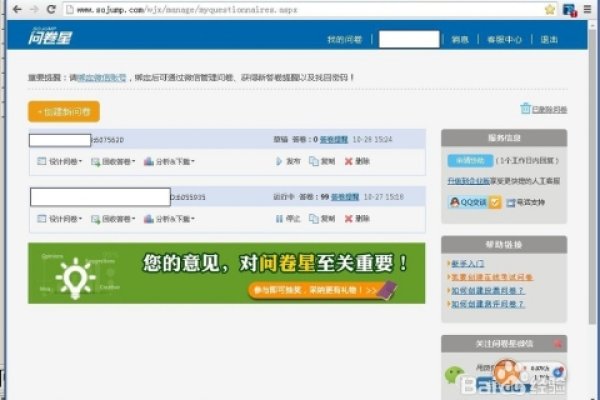This screenshot has width=600, height=400.
Task: Open 我的问卷 in the header
Action: [x=344, y=39]
